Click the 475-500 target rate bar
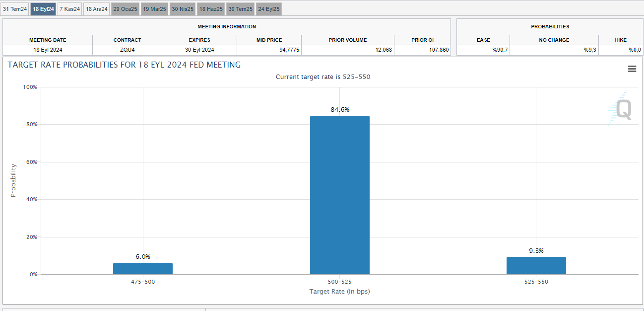644x311 pixels. (x=143, y=268)
